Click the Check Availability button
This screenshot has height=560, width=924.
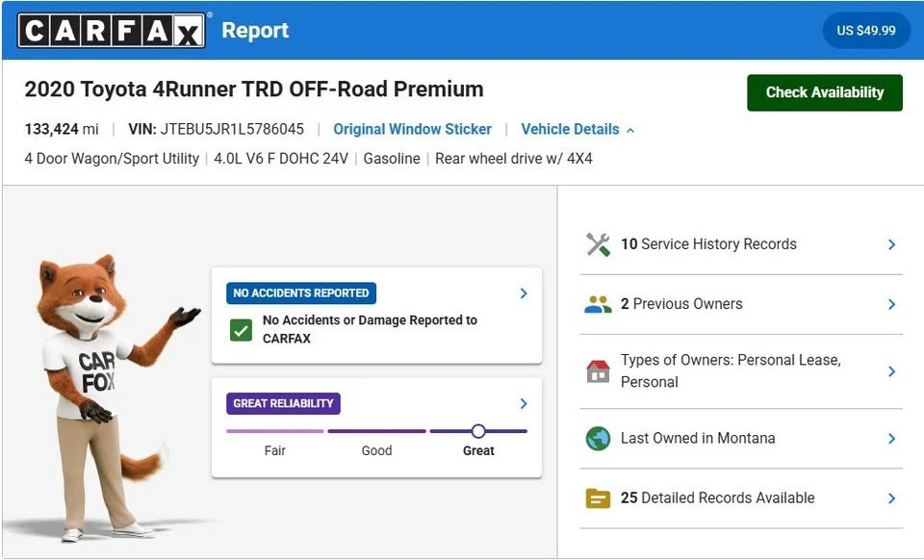[x=825, y=92]
